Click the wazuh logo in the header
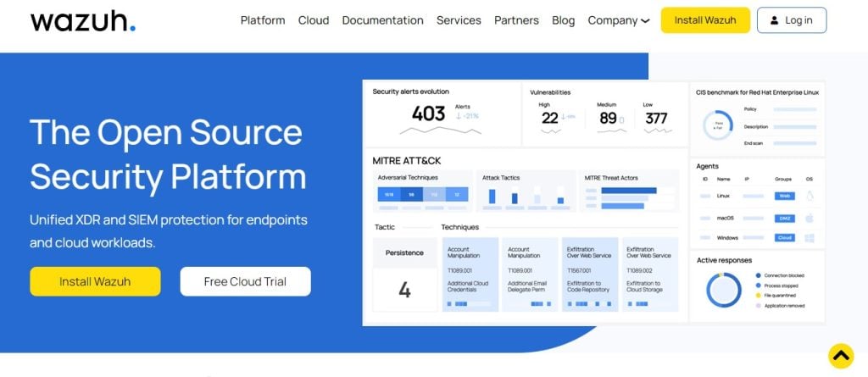This screenshot has width=868, height=377. click(82, 20)
